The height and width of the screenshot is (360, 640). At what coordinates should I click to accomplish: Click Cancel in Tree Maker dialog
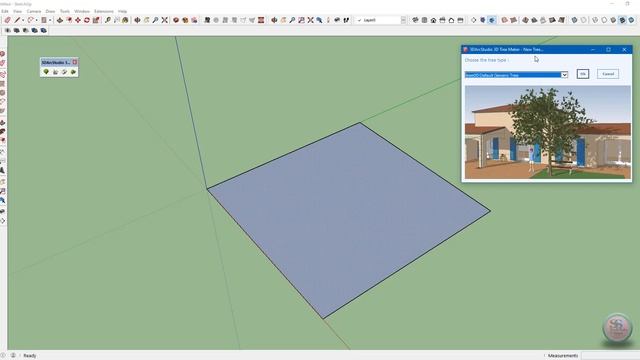pyautogui.click(x=608, y=74)
